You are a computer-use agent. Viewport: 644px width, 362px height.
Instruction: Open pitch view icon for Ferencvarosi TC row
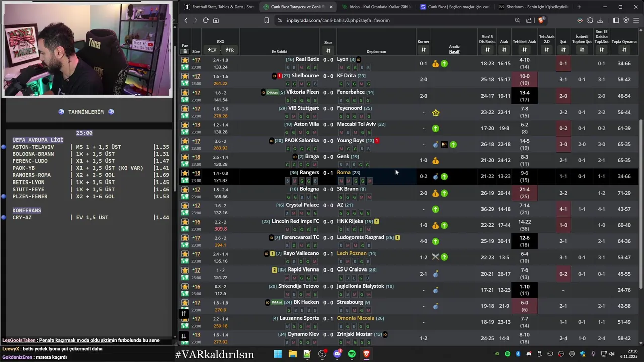click(x=185, y=245)
